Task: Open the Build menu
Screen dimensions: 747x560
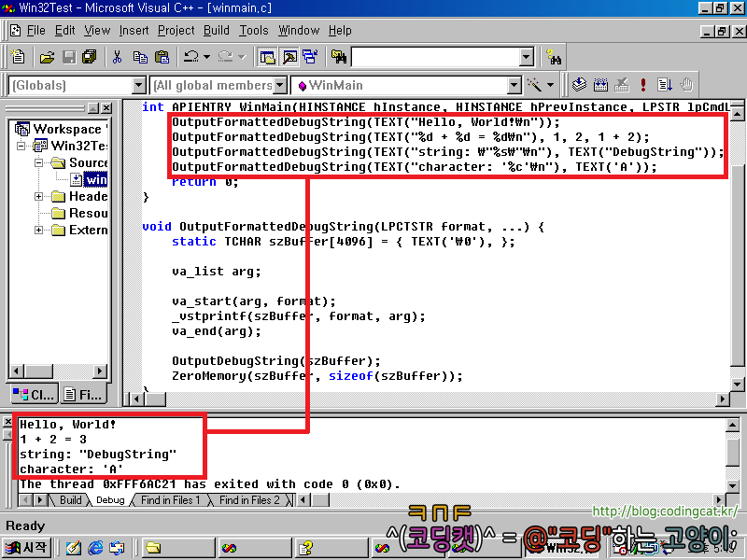Action: (x=216, y=30)
